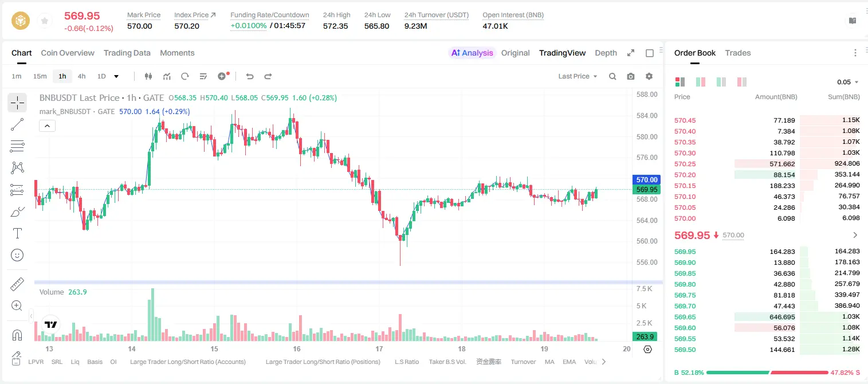Toggle the magnet snap mode
Image resolution: width=868 pixels, height=384 pixels.
17,335
